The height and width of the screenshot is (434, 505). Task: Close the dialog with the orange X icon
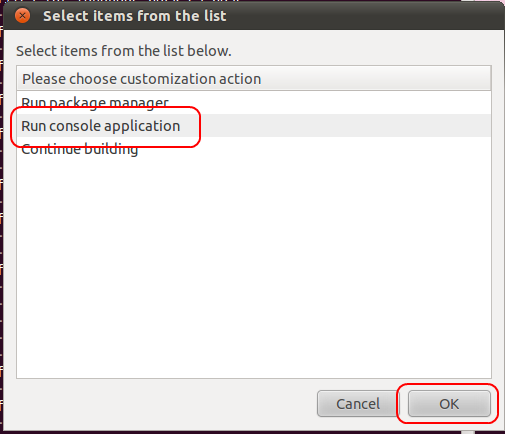pos(22,16)
